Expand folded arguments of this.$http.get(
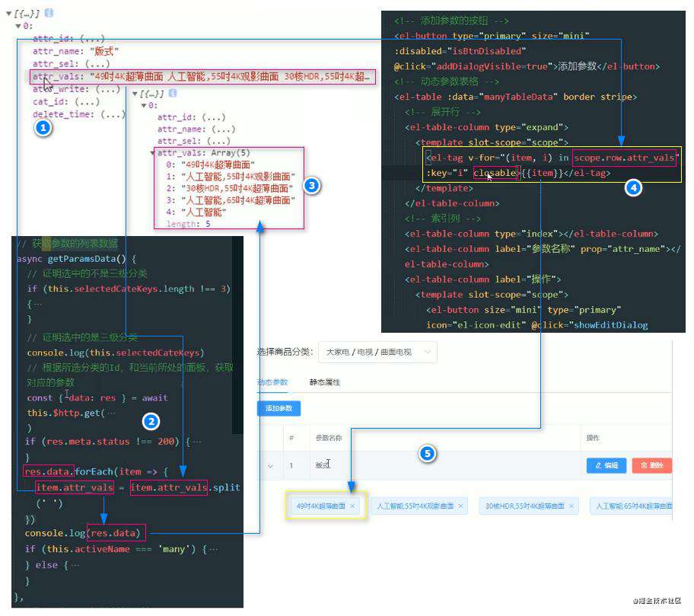The height and width of the screenshot is (616, 694). (110, 413)
